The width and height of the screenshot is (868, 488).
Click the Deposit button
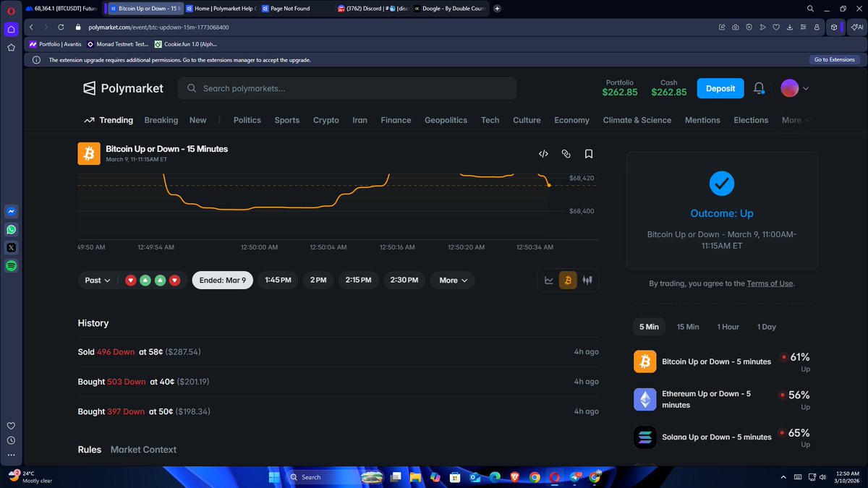click(x=720, y=88)
